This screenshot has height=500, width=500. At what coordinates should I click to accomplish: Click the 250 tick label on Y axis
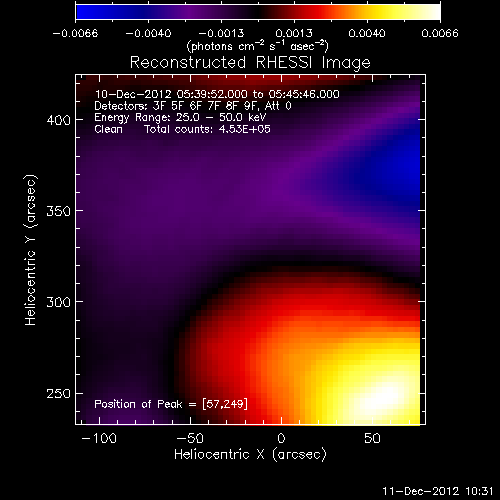pos(59,394)
